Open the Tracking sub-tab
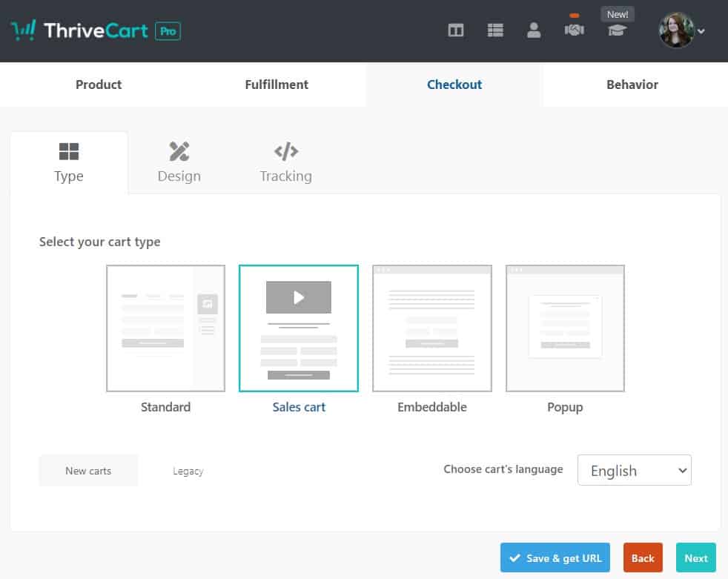This screenshot has width=728, height=579. [286, 162]
